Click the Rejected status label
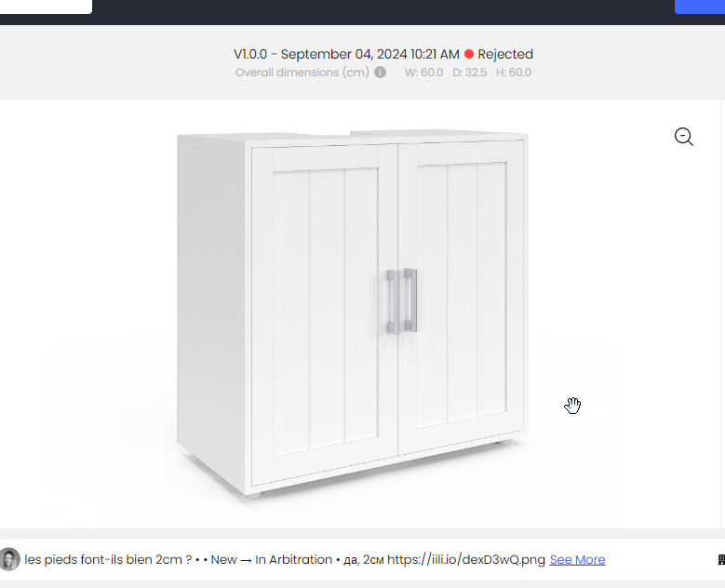The height and width of the screenshot is (588, 725). 505,54
